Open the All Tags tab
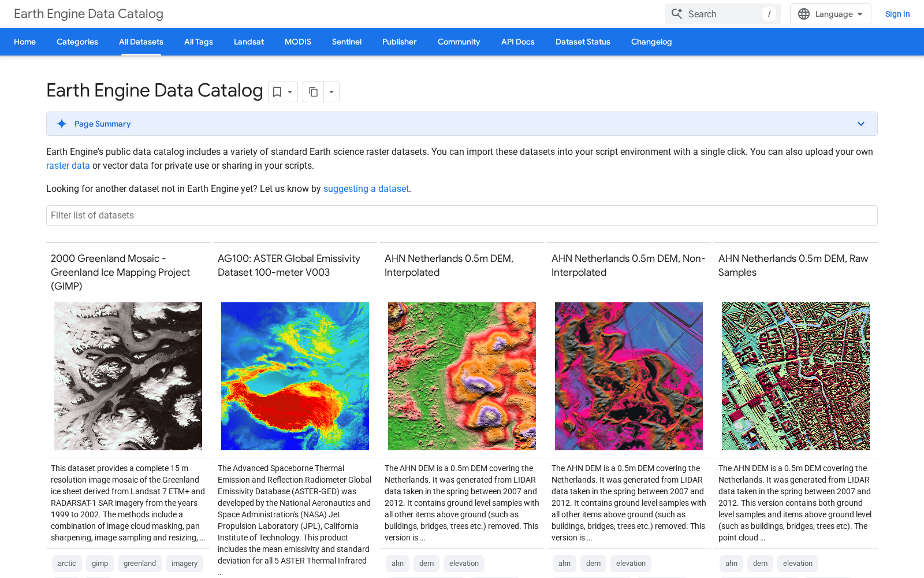The image size is (924, 578). tap(199, 42)
